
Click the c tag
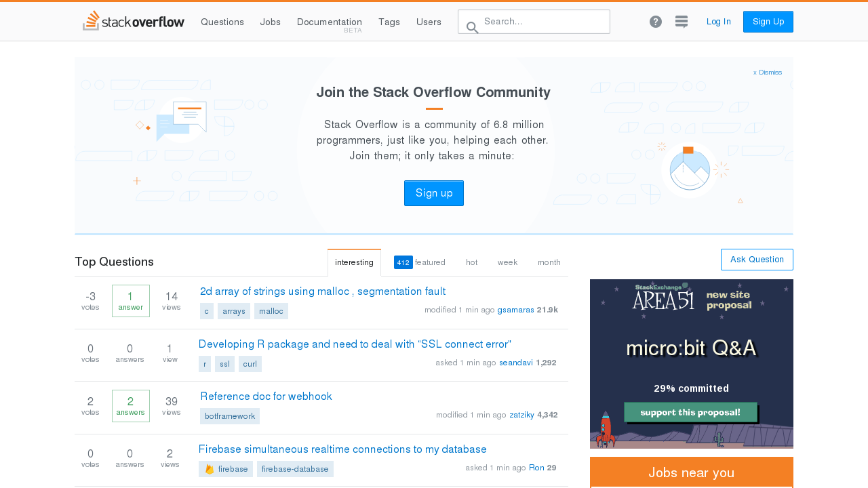pyautogui.click(x=207, y=311)
